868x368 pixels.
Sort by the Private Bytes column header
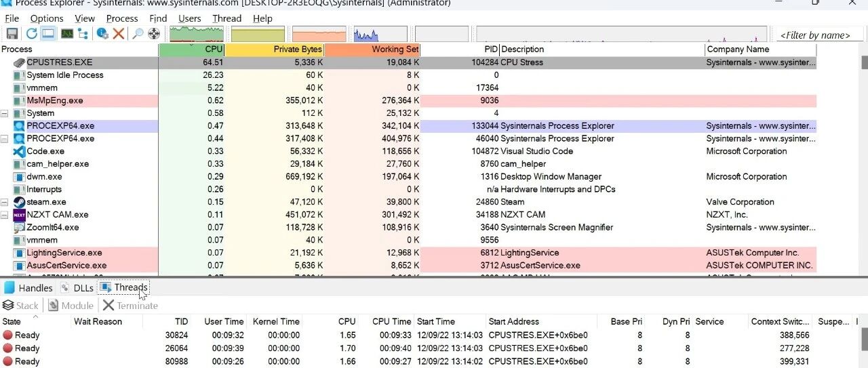275,49
